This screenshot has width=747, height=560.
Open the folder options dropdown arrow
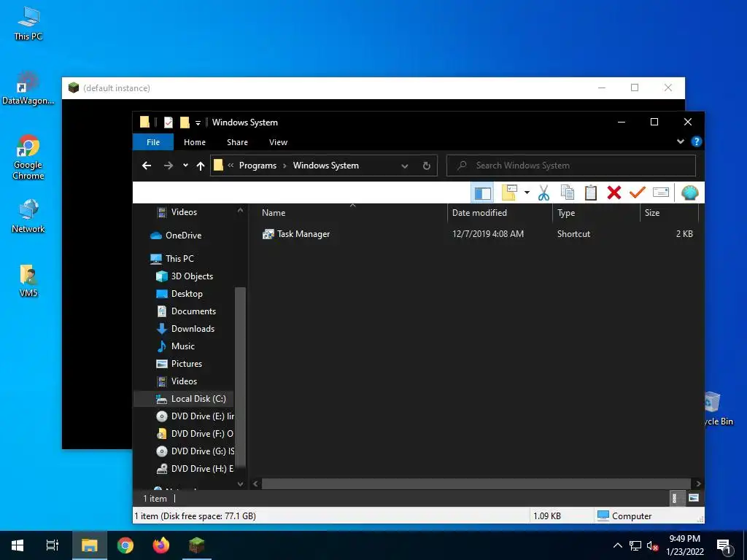pyautogui.click(x=527, y=192)
